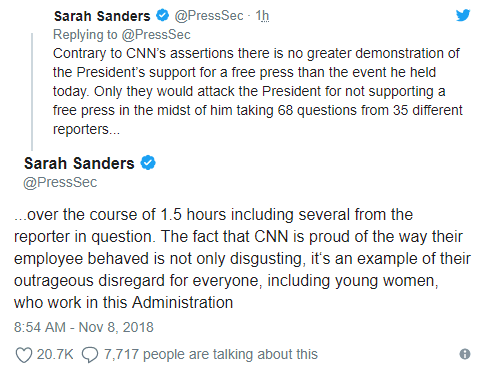Image resolution: width=483 pixels, height=378 pixels.
Task: Click main tweet text '...over the course of 1.5 hours'
Action: [x=242, y=259]
